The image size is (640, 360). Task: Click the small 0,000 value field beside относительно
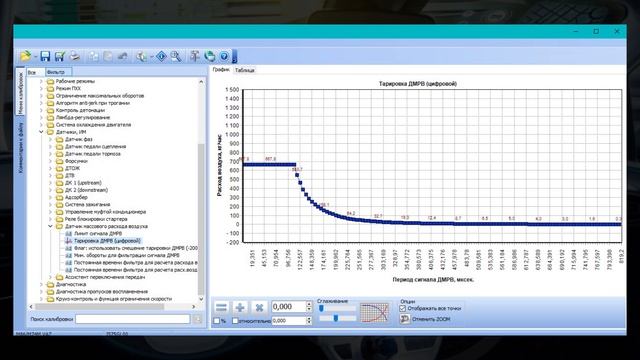coord(289,321)
